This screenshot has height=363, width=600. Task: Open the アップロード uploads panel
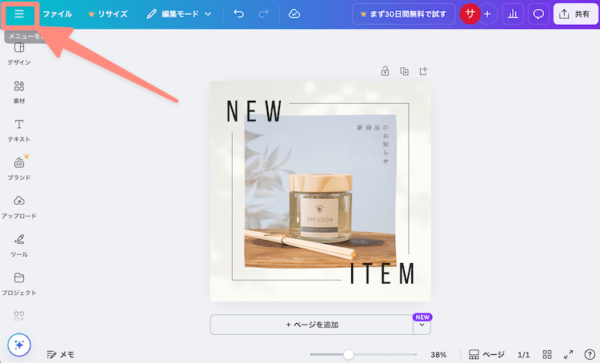click(19, 207)
